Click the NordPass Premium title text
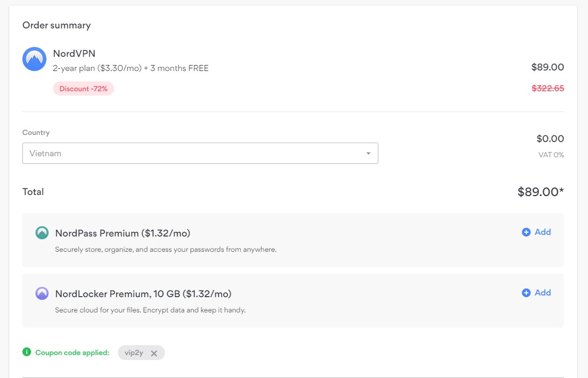 [123, 233]
